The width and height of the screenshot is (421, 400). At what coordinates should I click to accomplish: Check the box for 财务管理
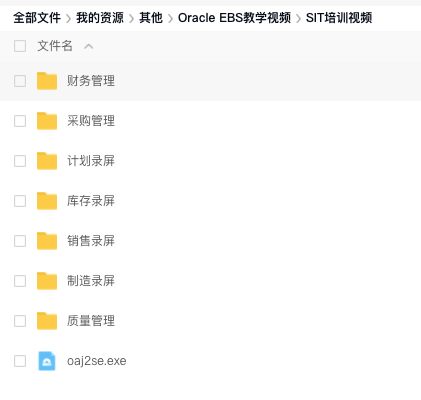click(20, 81)
